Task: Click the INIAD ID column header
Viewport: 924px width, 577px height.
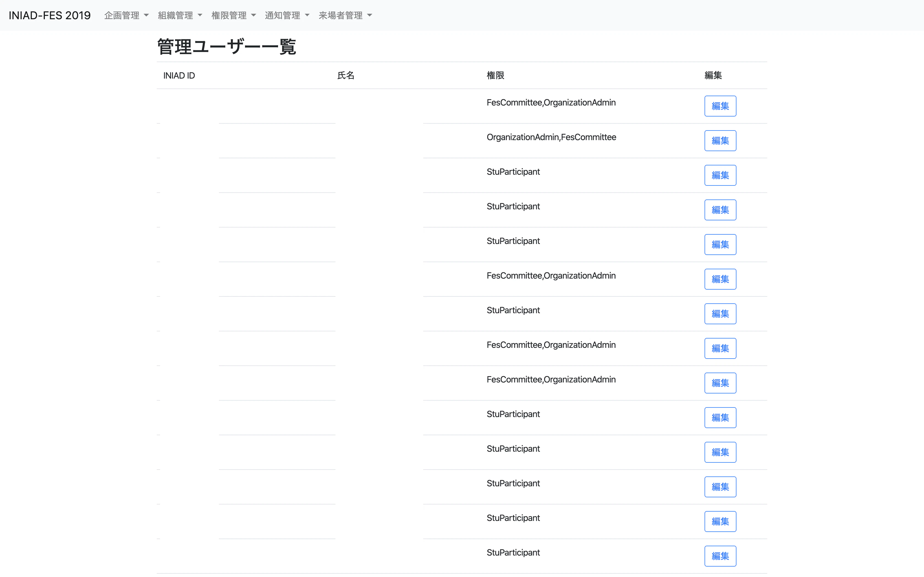Action: tap(179, 75)
